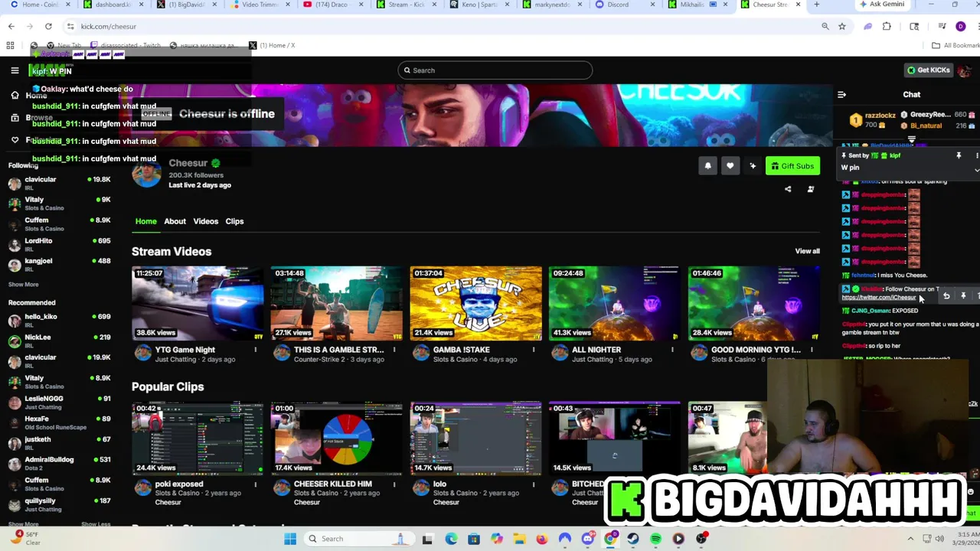The width and height of the screenshot is (980, 551).
Task: Select the Home tab on the channel
Action: click(x=145, y=221)
